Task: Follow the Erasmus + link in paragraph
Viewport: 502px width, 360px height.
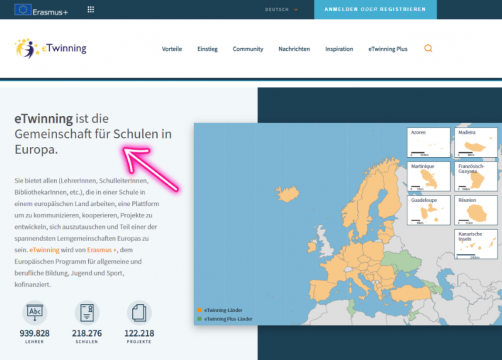Action: tap(102, 250)
